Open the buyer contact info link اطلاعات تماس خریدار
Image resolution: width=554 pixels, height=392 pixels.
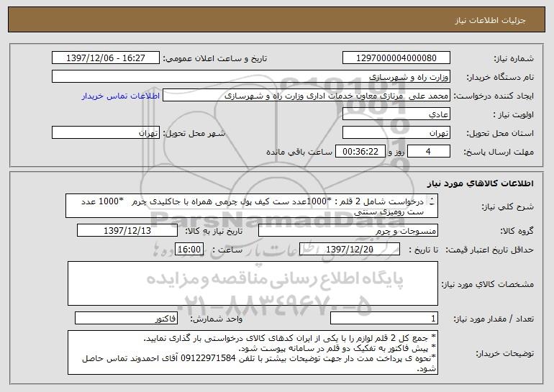click(x=121, y=96)
